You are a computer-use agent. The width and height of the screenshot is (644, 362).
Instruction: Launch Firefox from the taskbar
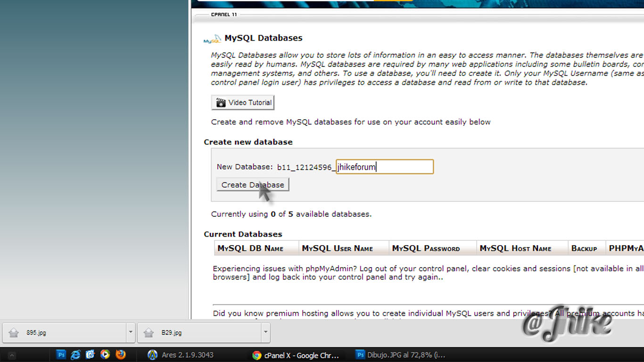tap(121, 354)
